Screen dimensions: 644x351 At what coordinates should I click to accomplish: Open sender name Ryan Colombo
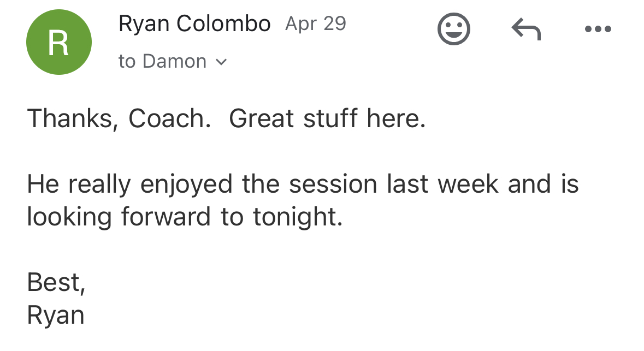(194, 24)
